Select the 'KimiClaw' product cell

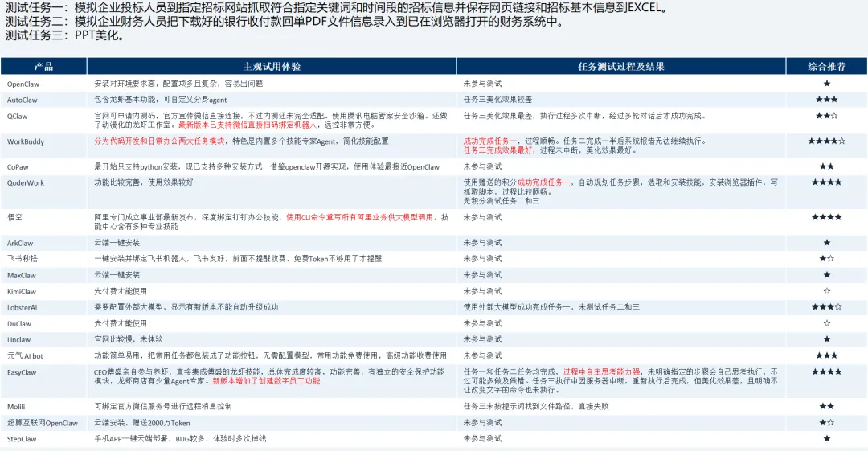coord(22,292)
